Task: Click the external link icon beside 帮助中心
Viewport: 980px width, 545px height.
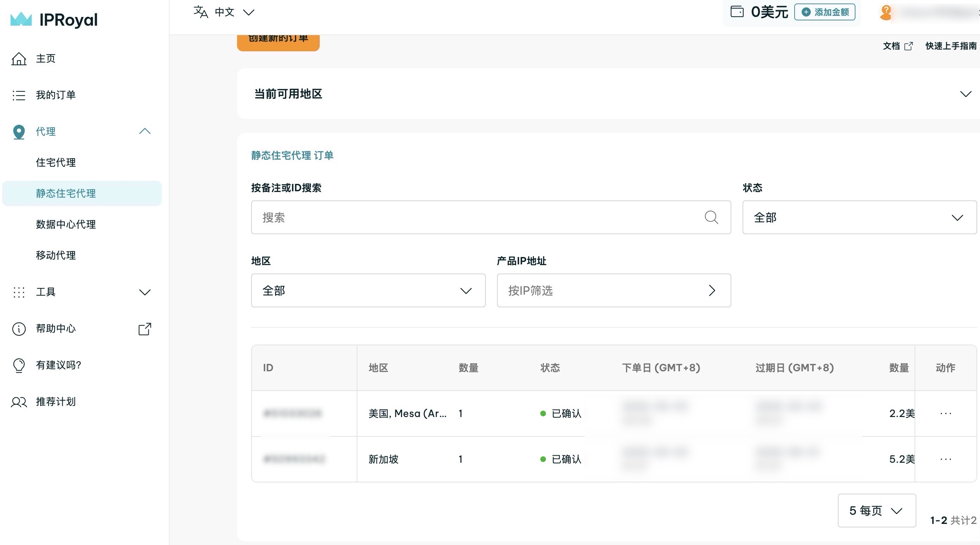Action: coord(145,329)
